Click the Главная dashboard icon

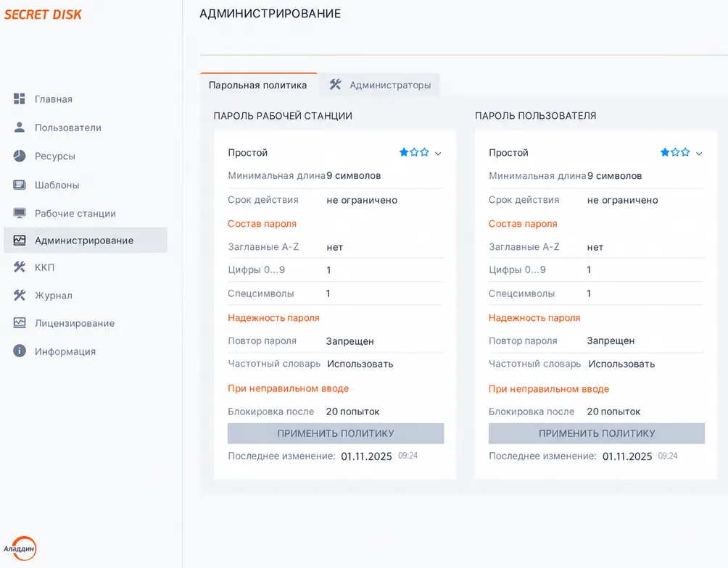pyautogui.click(x=19, y=99)
